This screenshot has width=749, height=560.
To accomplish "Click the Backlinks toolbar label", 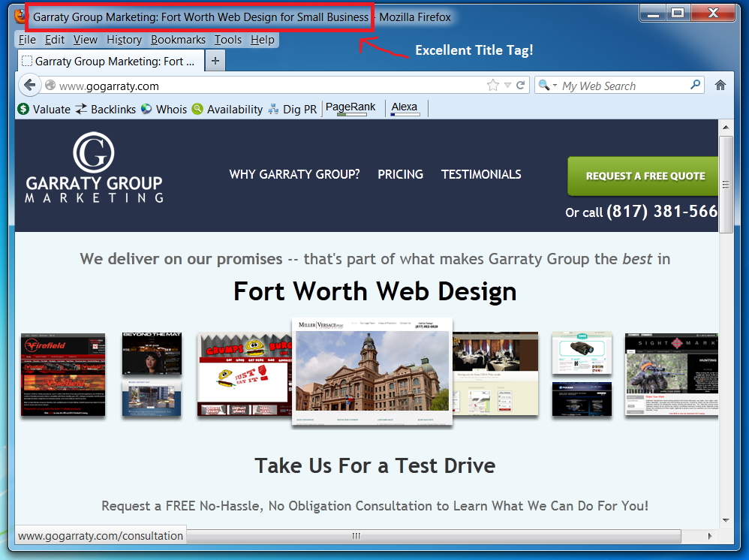I will tap(113, 110).
